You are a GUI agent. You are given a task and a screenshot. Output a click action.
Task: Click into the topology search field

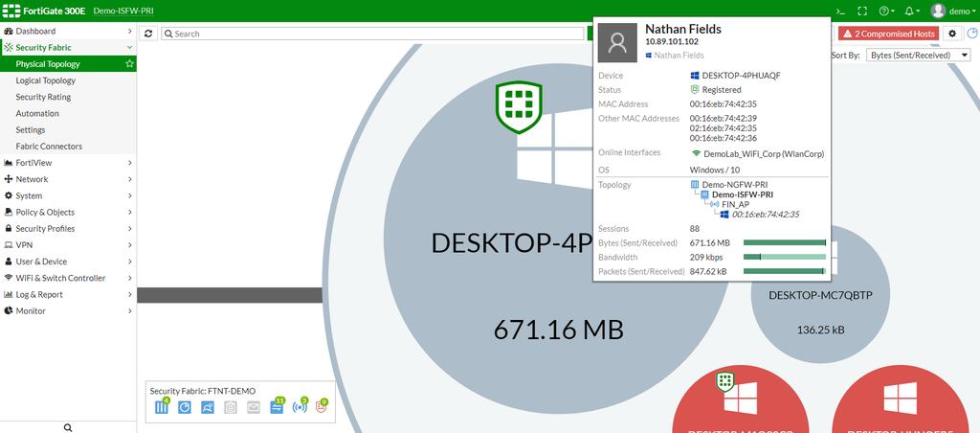click(372, 34)
